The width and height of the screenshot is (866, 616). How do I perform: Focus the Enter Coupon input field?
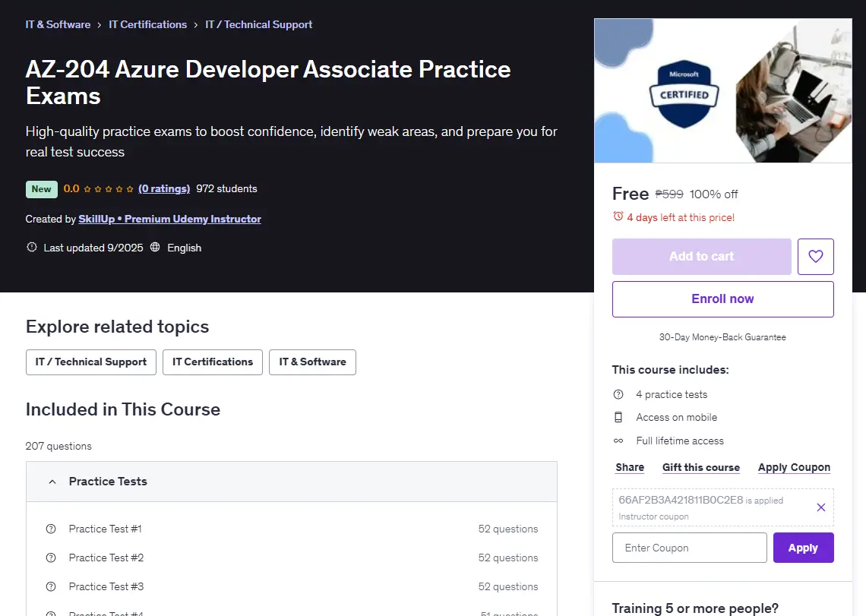(689, 548)
